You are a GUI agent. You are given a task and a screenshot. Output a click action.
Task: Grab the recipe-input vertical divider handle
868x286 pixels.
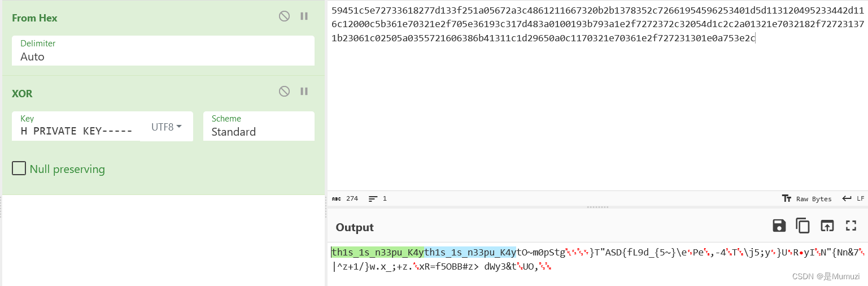point(325,208)
